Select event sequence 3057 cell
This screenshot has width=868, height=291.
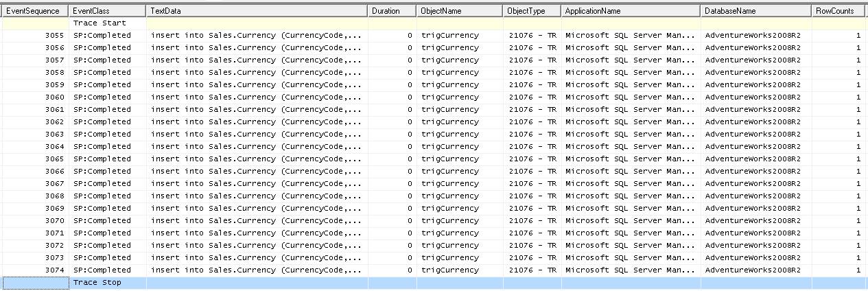[34, 60]
